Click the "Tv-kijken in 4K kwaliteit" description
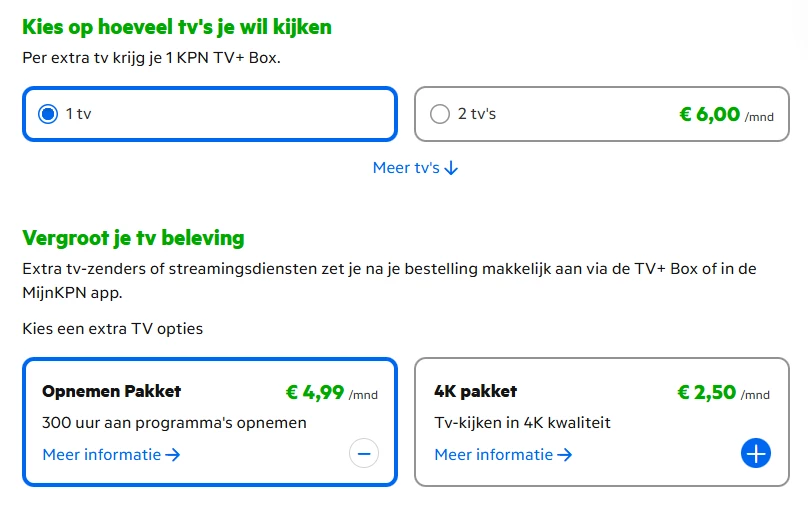The width and height of the screenshot is (808, 512). pos(522,423)
